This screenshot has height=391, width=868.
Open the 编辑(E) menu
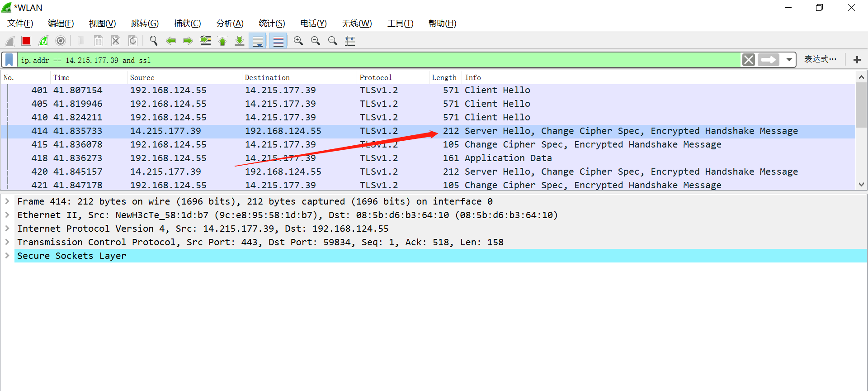point(61,24)
